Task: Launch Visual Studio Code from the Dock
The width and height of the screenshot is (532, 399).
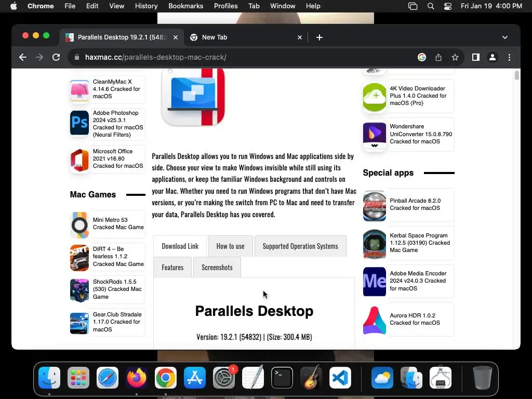Action: point(340,378)
